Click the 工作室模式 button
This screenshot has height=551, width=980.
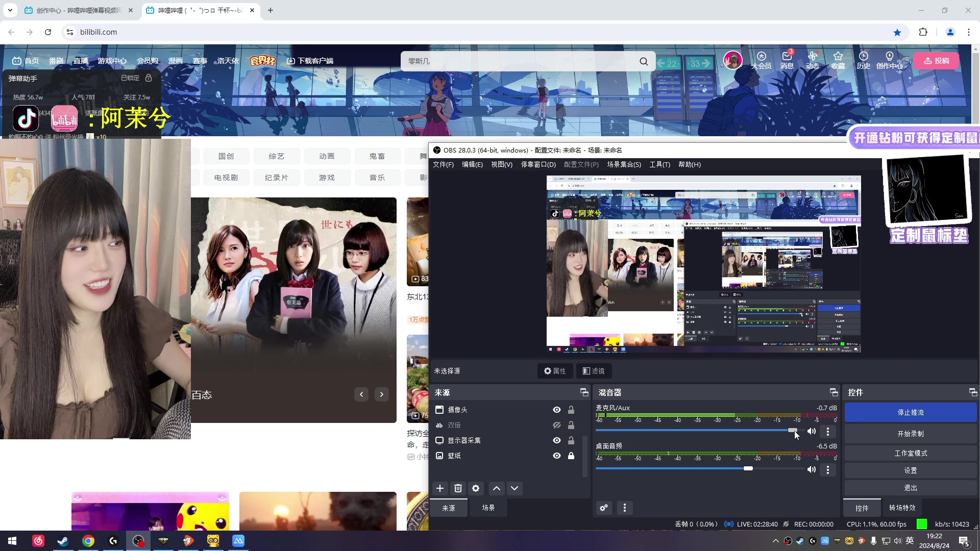(x=911, y=453)
